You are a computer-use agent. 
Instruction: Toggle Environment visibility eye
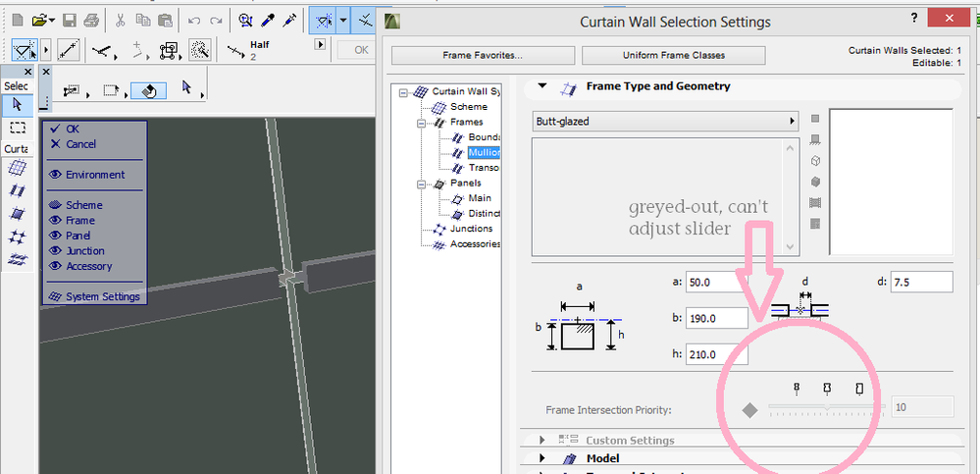point(55,175)
